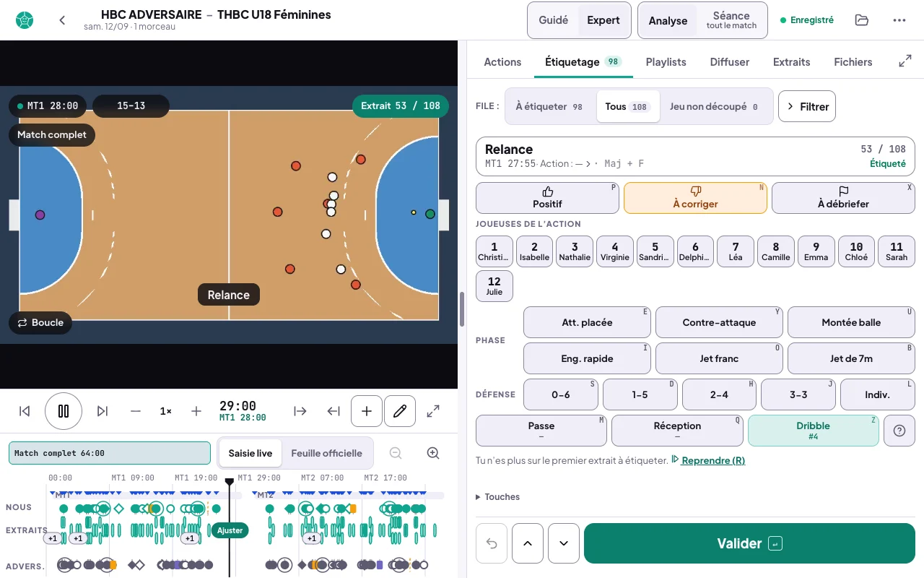Open the Passe selector

pos(541,431)
